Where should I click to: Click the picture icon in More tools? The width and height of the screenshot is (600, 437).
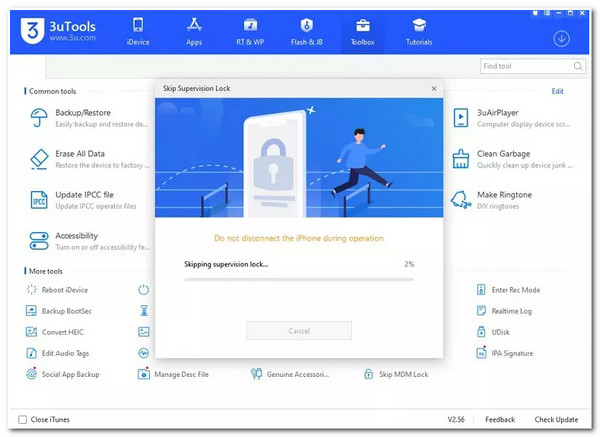coord(143,332)
